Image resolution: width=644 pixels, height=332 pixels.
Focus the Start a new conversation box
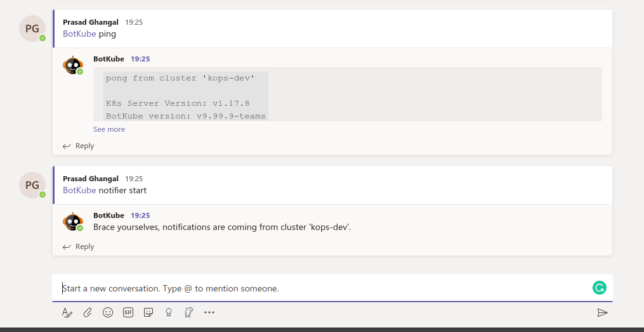(317, 288)
